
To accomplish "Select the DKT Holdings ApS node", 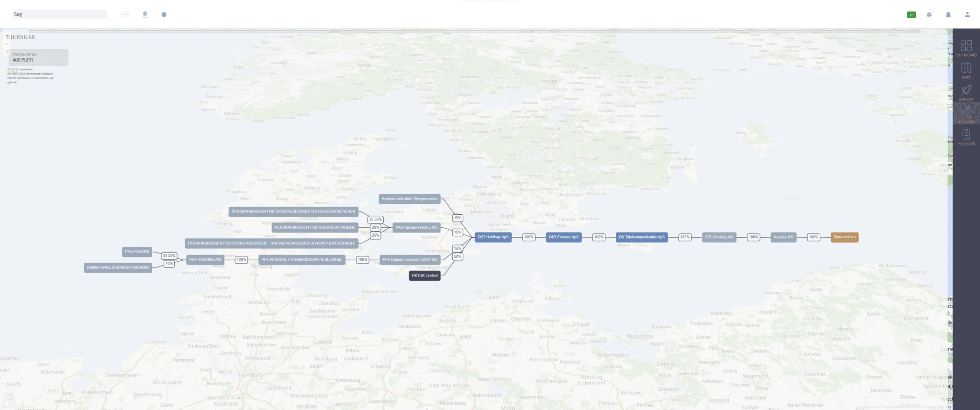I will pos(493,237).
